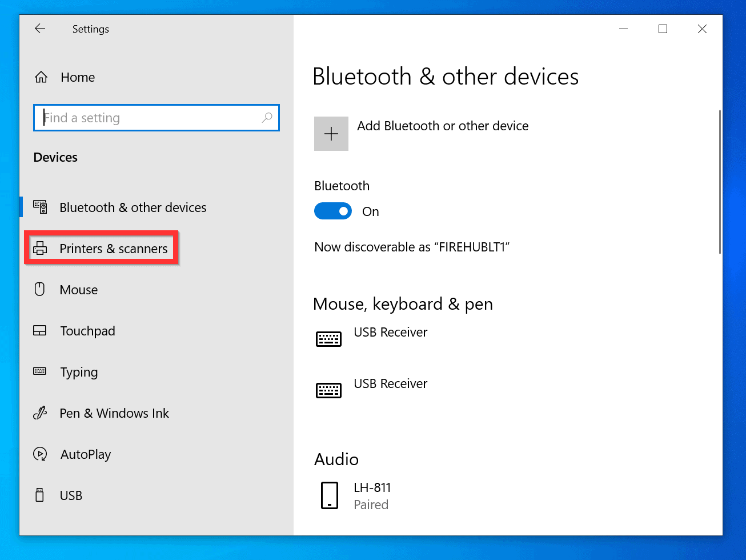This screenshot has width=746, height=560.
Task: Click the Home icon
Action: 40,76
